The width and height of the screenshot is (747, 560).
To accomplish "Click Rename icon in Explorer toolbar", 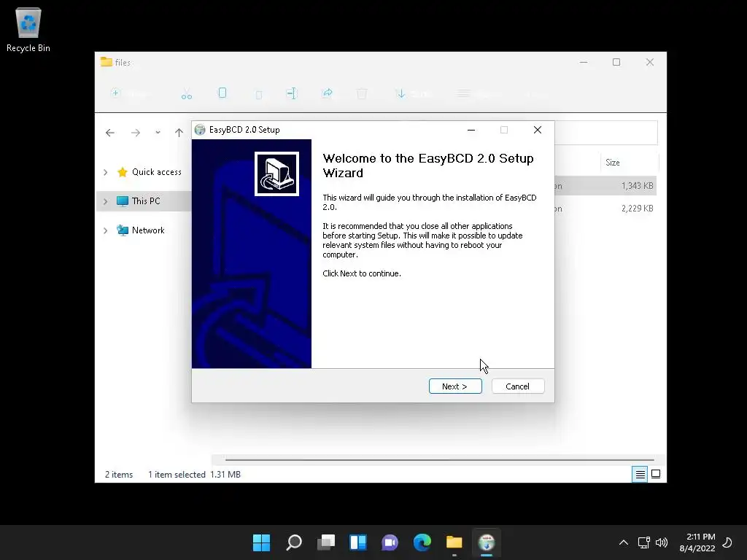I will click(292, 93).
